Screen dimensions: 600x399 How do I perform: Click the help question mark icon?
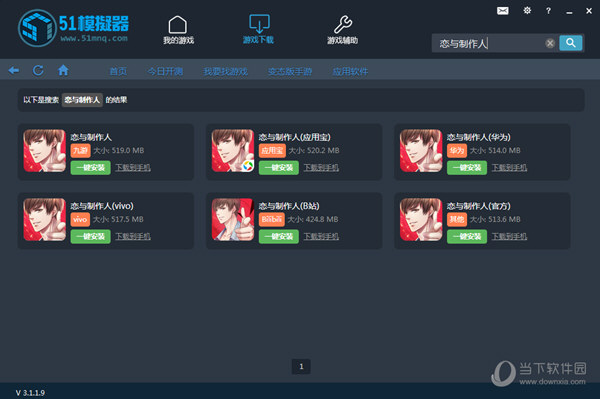point(548,11)
